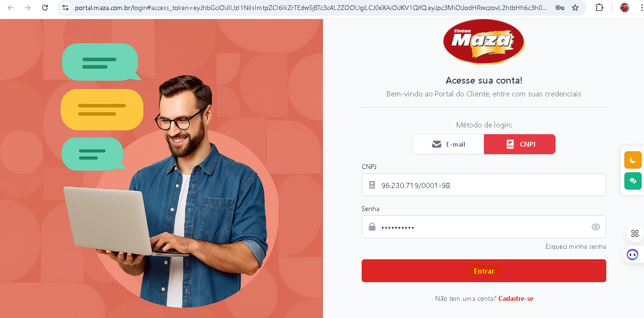Toggle dark mode with the moon icon
The image size is (644, 318).
tap(633, 160)
